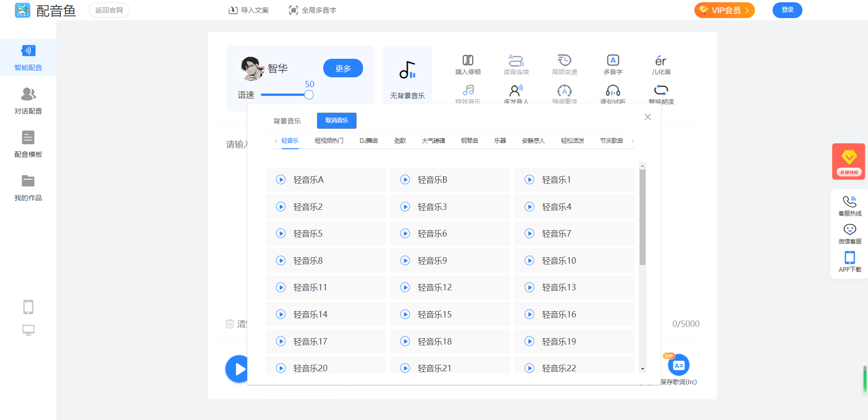Viewport: 868px width, 420px height.
Task: Switch to the 短视频热门 tab
Action: (329, 141)
